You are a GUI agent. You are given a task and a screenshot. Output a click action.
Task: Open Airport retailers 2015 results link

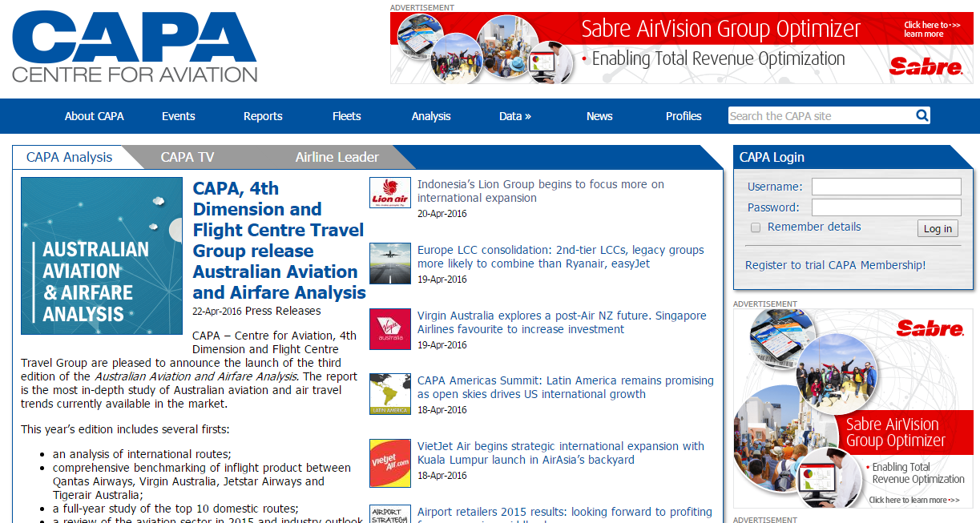565,513
